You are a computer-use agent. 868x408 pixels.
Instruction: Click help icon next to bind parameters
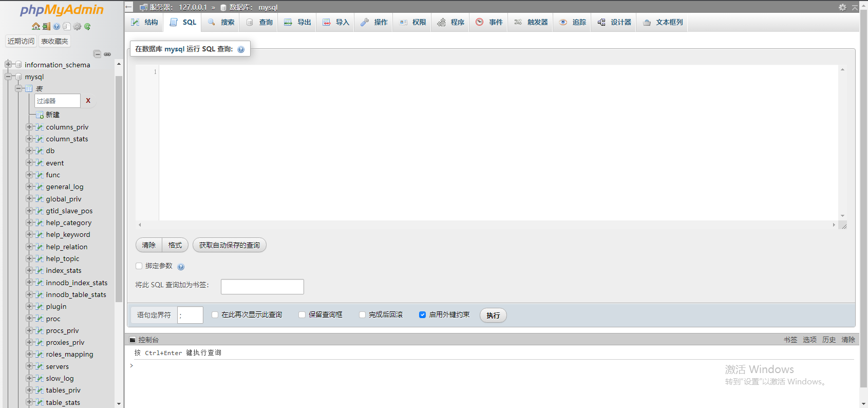181,267
